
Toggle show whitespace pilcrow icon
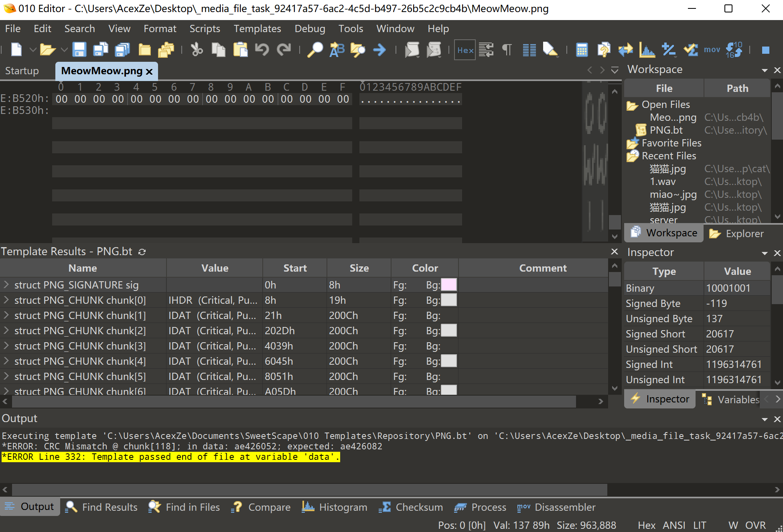coord(507,50)
